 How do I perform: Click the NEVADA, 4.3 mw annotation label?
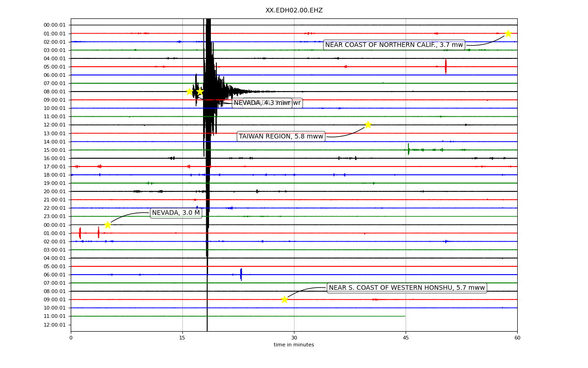point(262,103)
